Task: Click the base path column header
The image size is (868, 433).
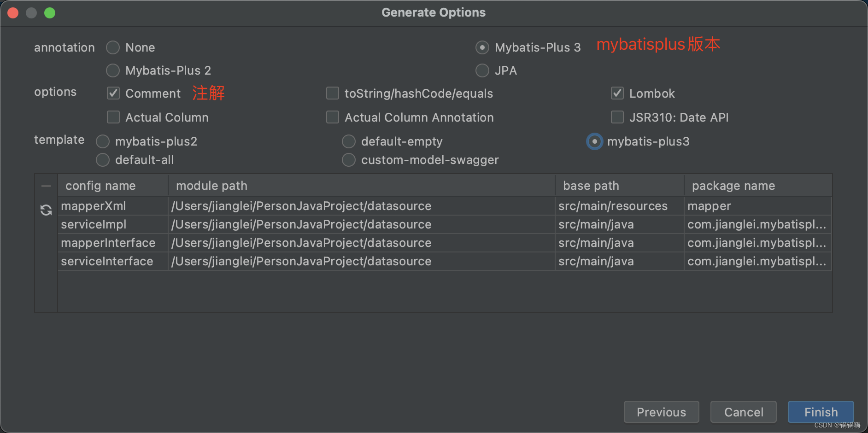Action: click(x=620, y=186)
